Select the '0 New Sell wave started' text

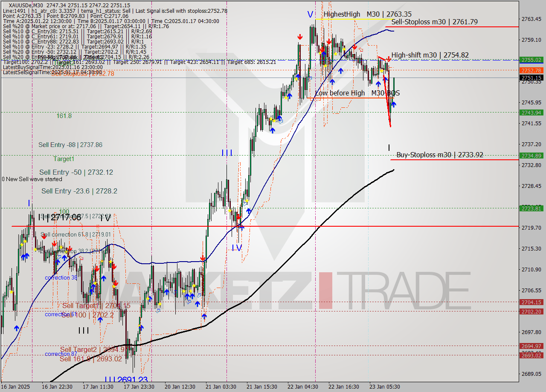[x=32, y=179]
